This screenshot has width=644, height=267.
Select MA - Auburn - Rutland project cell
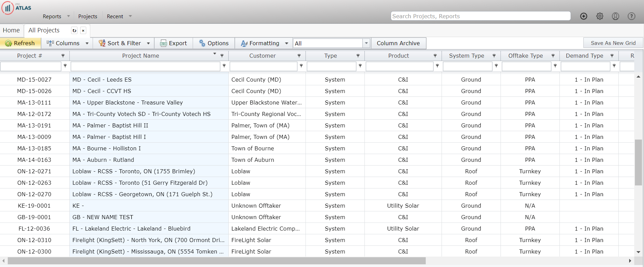pos(149,160)
